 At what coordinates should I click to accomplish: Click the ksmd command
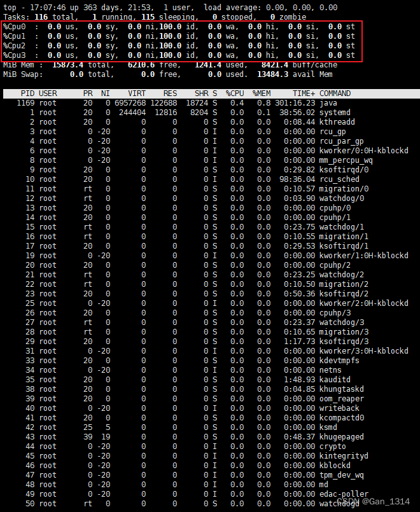pyautogui.click(x=328, y=427)
